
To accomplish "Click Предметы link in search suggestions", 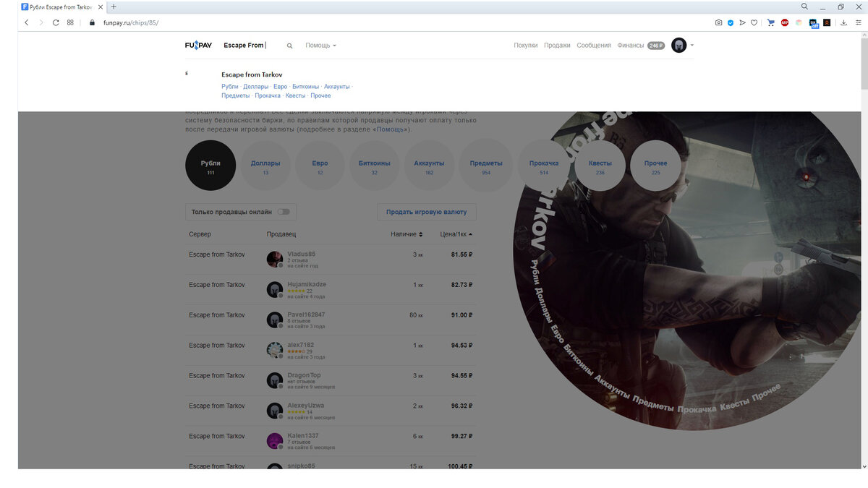I will click(x=235, y=95).
